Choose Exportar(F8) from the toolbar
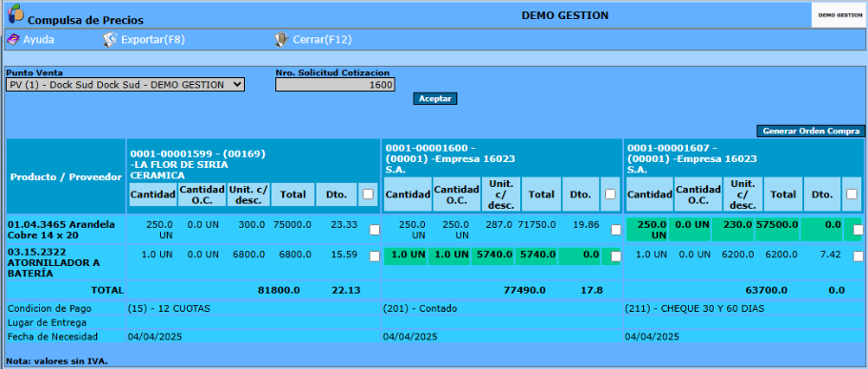This screenshot has width=868, height=369. [x=152, y=40]
